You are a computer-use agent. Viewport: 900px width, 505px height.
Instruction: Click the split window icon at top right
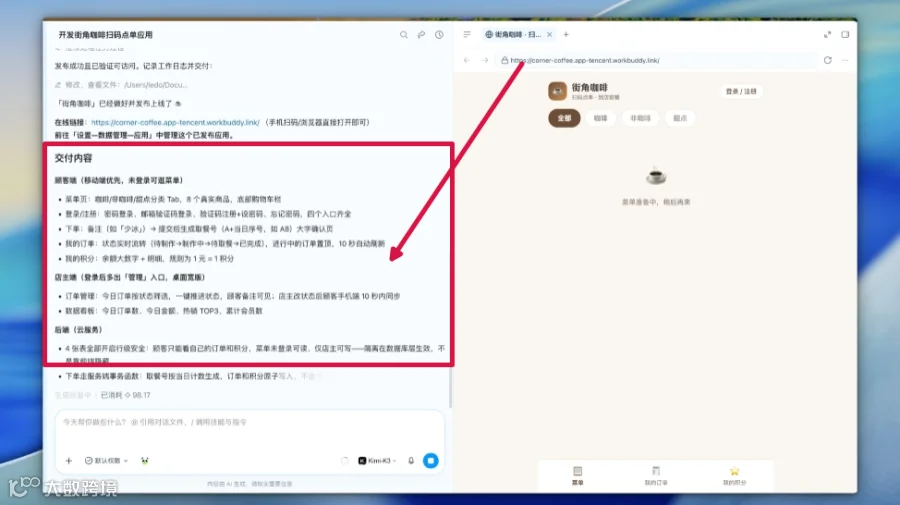point(845,34)
